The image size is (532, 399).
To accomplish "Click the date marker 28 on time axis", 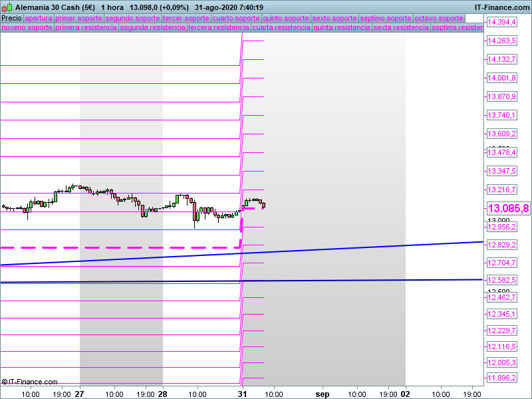I will click(x=163, y=394).
